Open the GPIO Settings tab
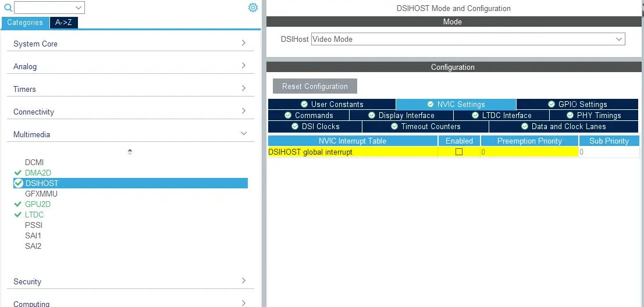This screenshot has height=307, width=644. (x=577, y=104)
